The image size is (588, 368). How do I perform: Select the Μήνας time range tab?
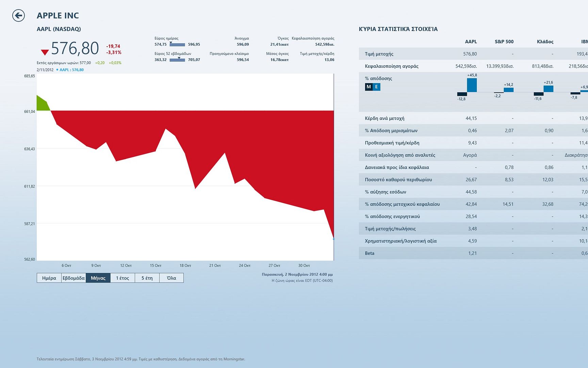click(x=98, y=278)
